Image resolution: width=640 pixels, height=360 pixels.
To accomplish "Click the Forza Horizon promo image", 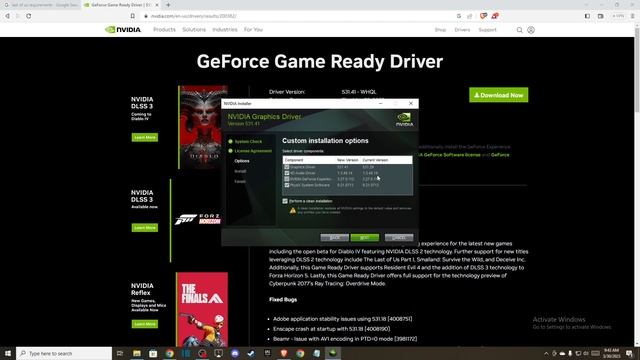I will (x=198, y=219).
